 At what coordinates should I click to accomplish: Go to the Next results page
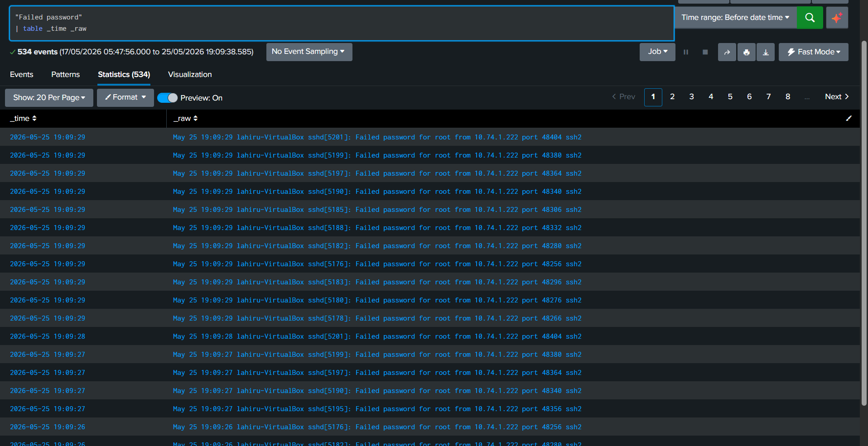point(836,97)
